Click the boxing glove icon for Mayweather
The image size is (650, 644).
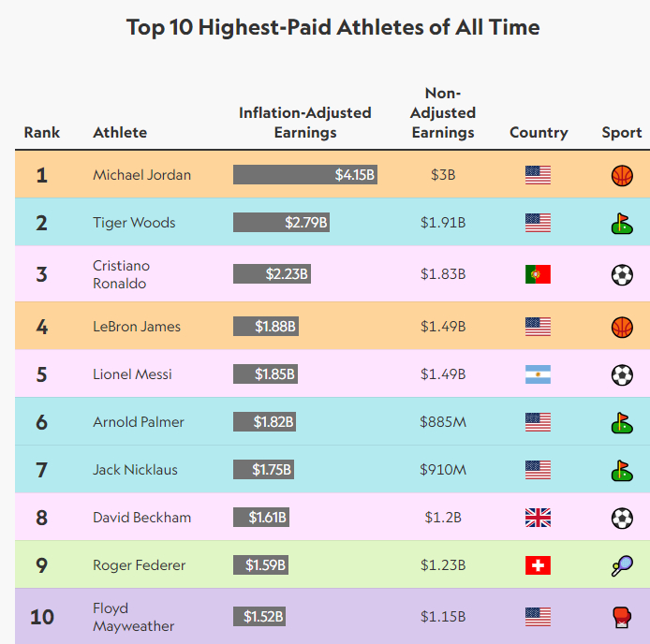click(622, 617)
